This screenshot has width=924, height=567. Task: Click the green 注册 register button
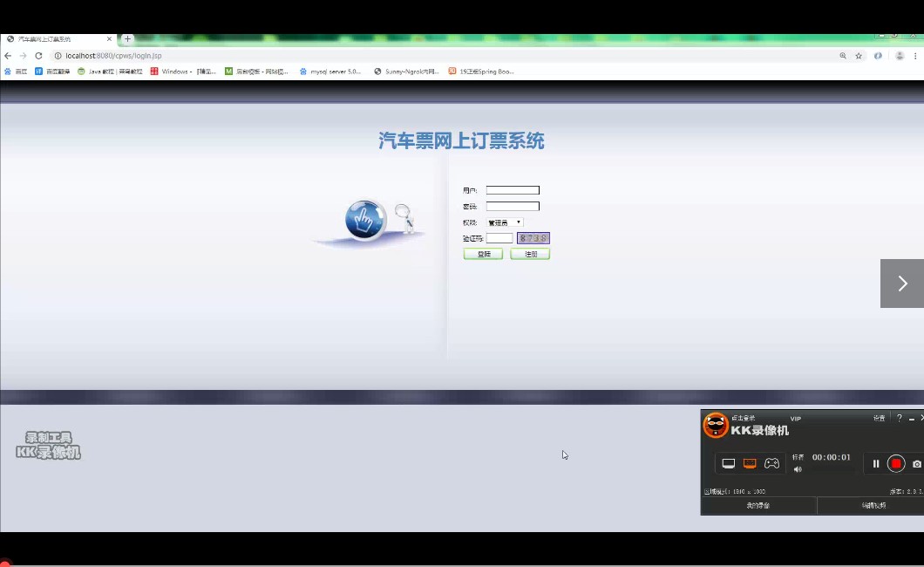point(530,254)
